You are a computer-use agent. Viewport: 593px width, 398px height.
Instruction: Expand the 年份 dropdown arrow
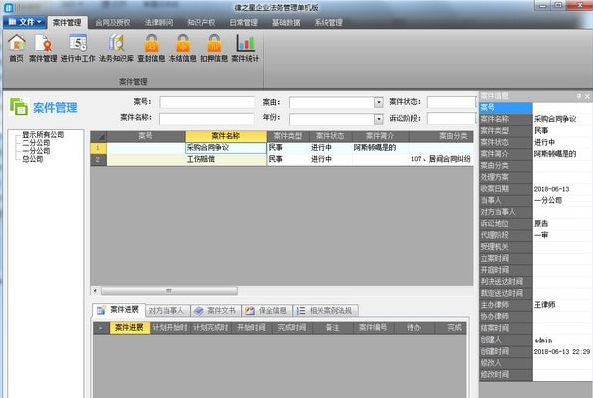[379, 119]
